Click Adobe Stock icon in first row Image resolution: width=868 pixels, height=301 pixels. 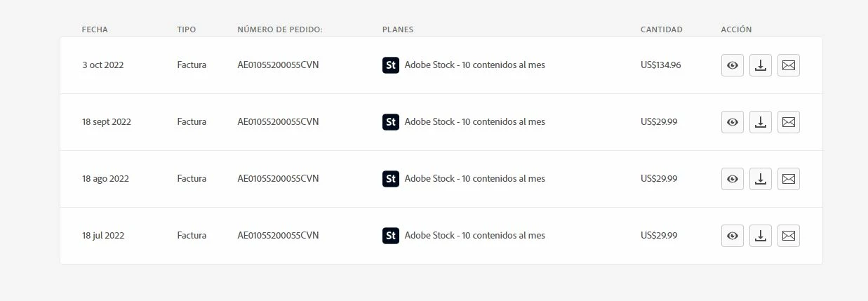(390, 65)
